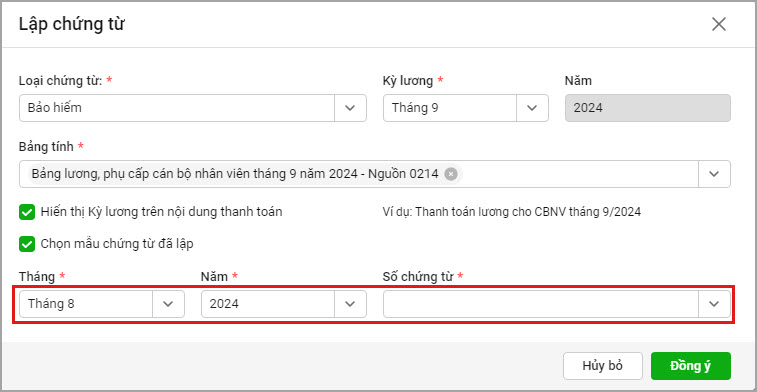Remove the selected Bảng lương tag
The image size is (757, 392).
(450, 174)
